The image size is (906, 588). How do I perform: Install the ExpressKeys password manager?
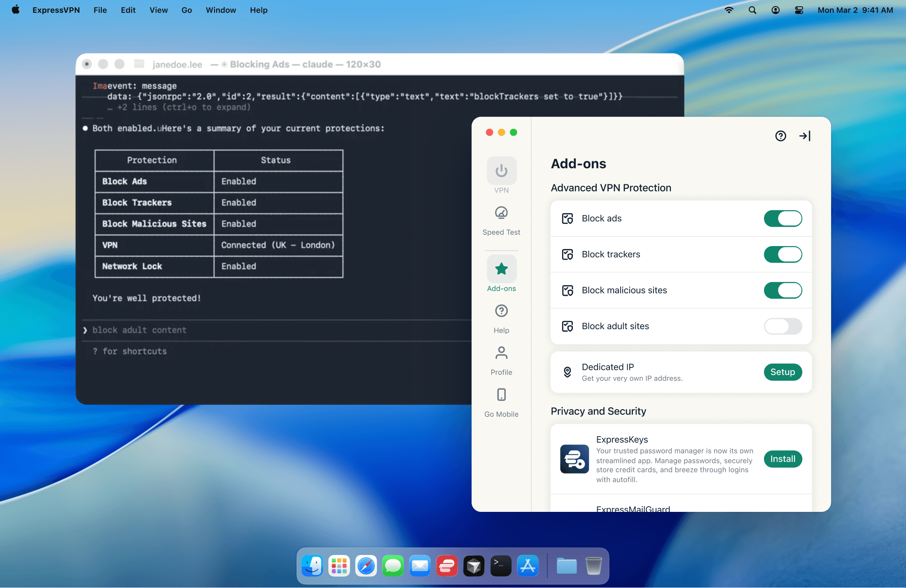[x=782, y=459]
